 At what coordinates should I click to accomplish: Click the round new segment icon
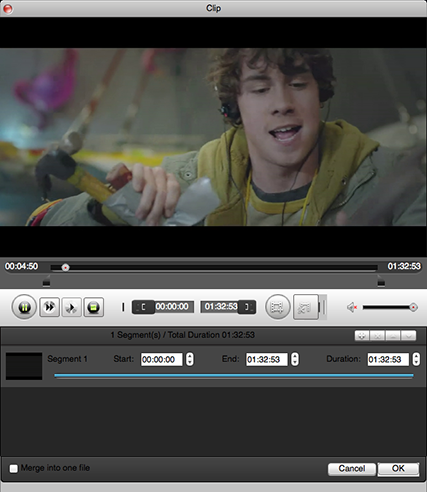[277, 307]
